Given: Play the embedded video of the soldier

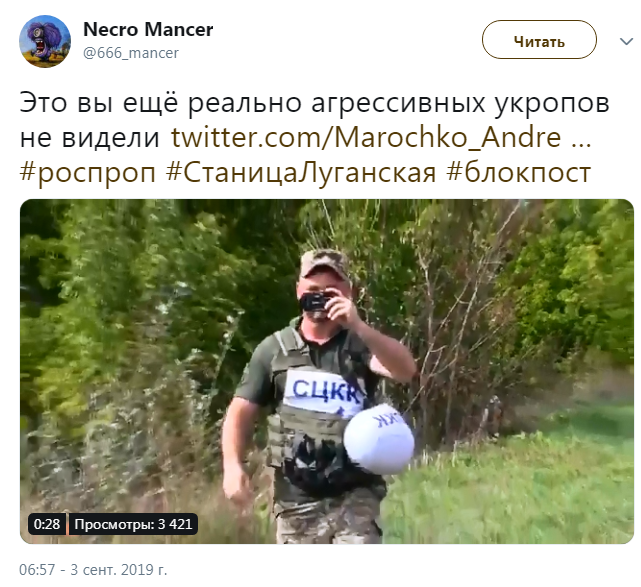Looking at the screenshot, I should pos(327,371).
